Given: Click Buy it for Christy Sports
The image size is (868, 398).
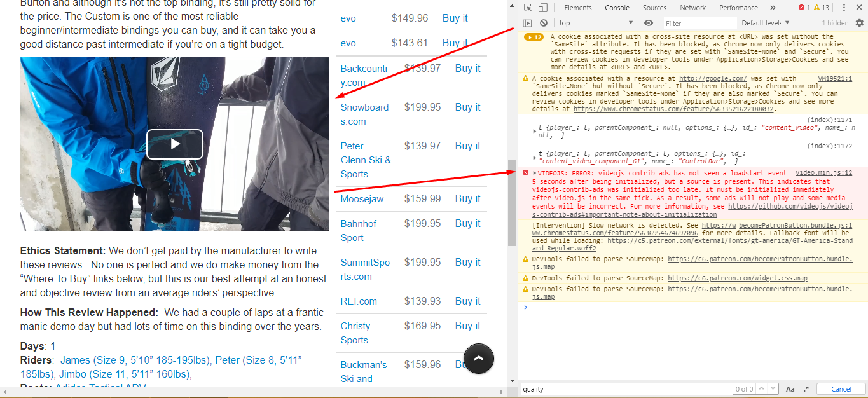Looking at the screenshot, I should coord(467,326).
